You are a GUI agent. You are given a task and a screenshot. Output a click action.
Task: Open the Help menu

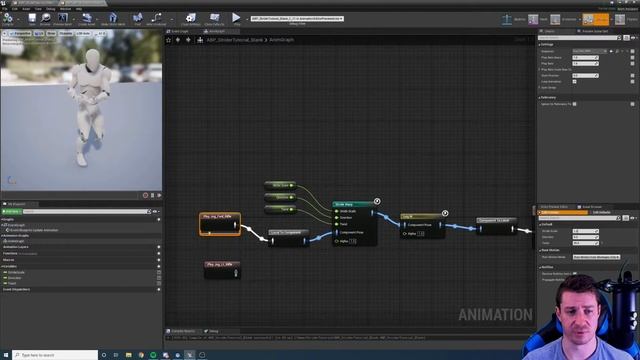click(x=79, y=9)
